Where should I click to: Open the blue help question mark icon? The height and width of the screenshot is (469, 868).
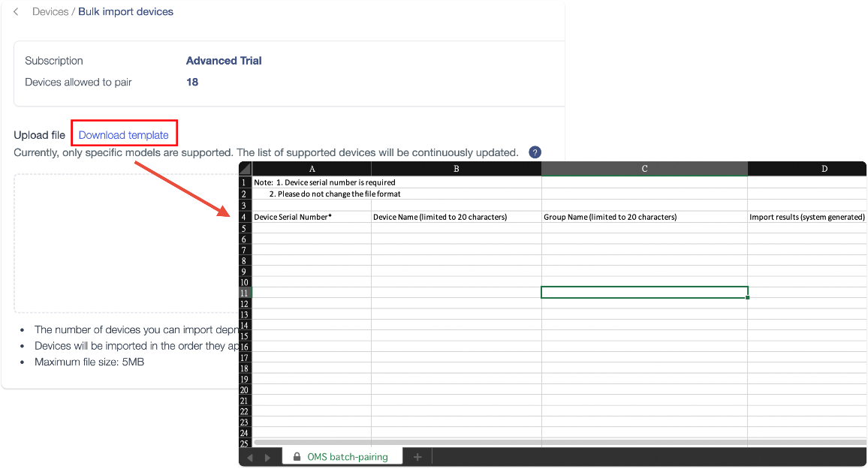click(535, 152)
